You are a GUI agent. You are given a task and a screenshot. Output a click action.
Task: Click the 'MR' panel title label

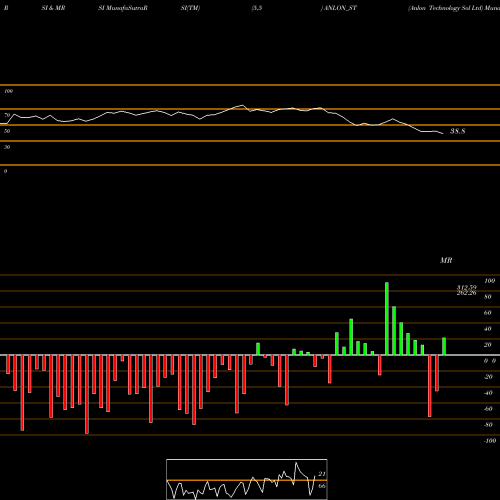[x=446, y=260]
